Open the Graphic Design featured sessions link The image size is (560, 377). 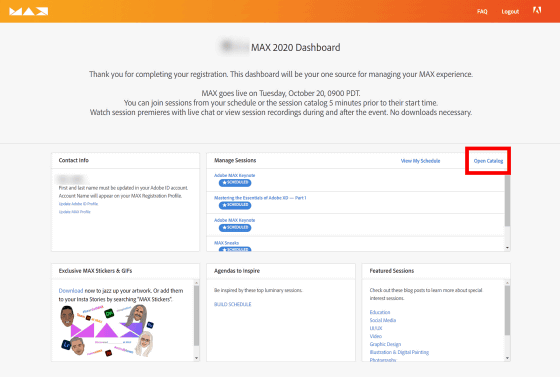(x=385, y=344)
